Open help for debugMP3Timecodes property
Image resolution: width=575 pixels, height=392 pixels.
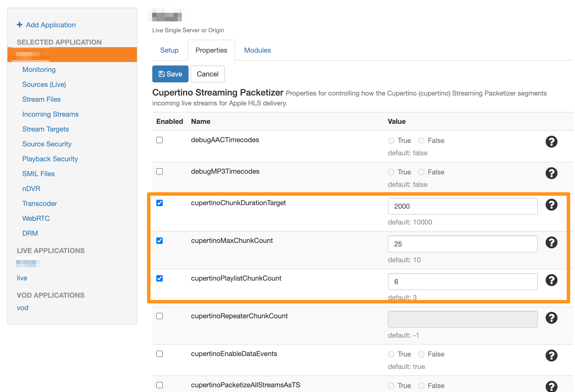coord(551,173)
